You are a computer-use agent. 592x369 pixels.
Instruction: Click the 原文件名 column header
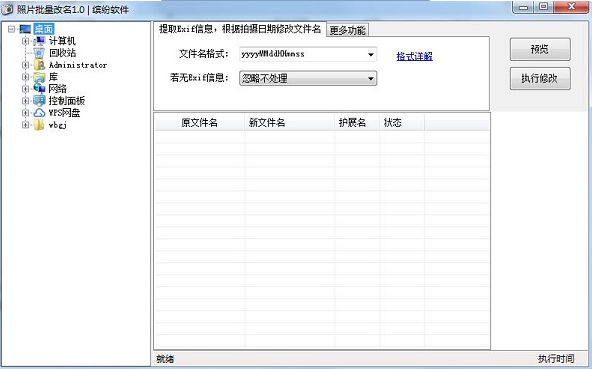200,123
